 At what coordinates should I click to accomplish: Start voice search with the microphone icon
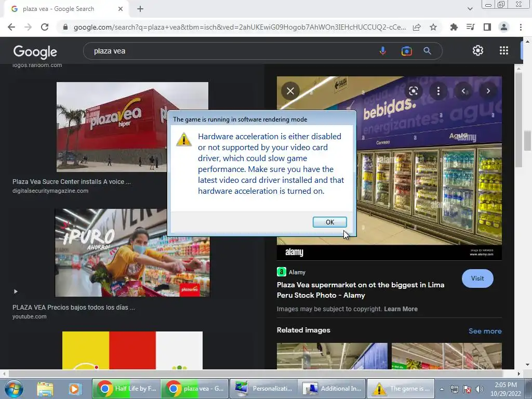382,51
